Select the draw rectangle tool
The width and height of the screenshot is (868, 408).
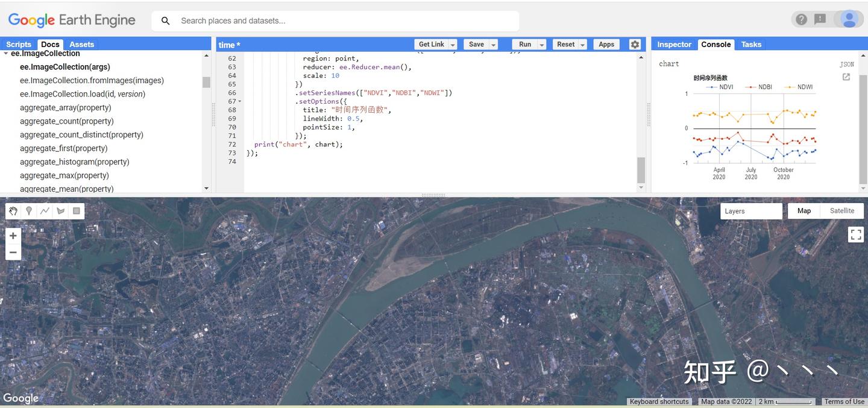(77, 211)
